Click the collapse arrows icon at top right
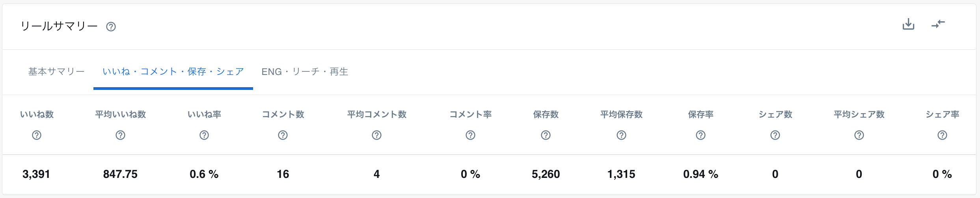Image resolution: width=980 pixels, height=198 pixels. (x=938, y=24)
